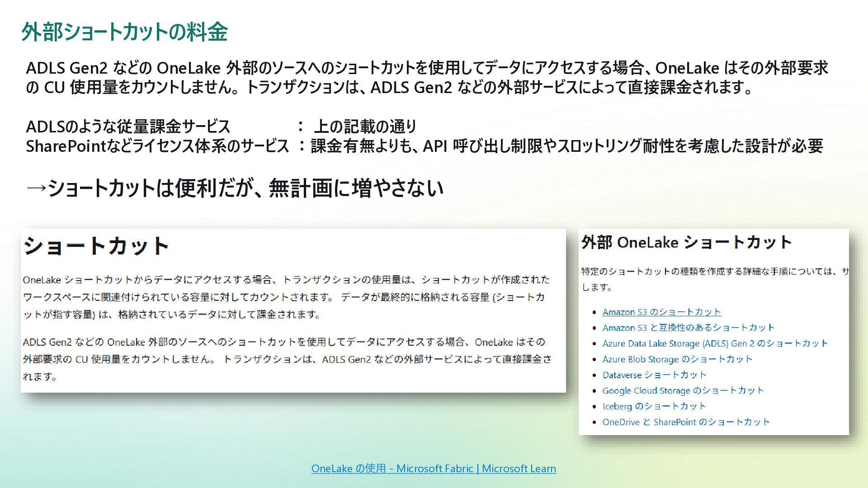This screenshot has height=488, width=868.
Task: Open OneLake の使用 Microsoft Learn link
Action: pos(434,469)
